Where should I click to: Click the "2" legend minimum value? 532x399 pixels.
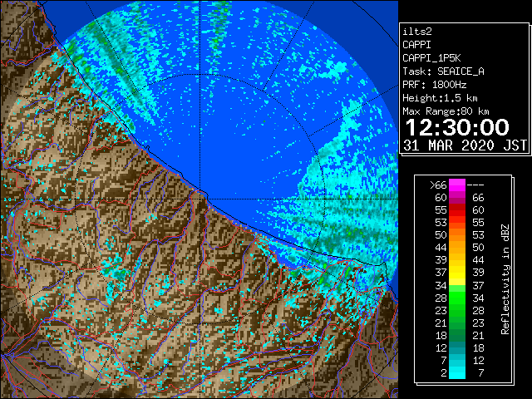point(444,373)
